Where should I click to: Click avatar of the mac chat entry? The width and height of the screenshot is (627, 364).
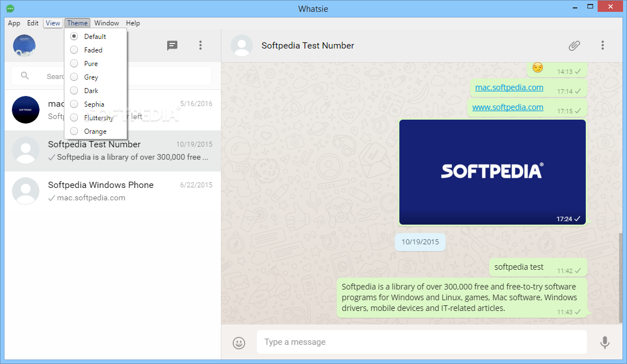coord(25,110)
